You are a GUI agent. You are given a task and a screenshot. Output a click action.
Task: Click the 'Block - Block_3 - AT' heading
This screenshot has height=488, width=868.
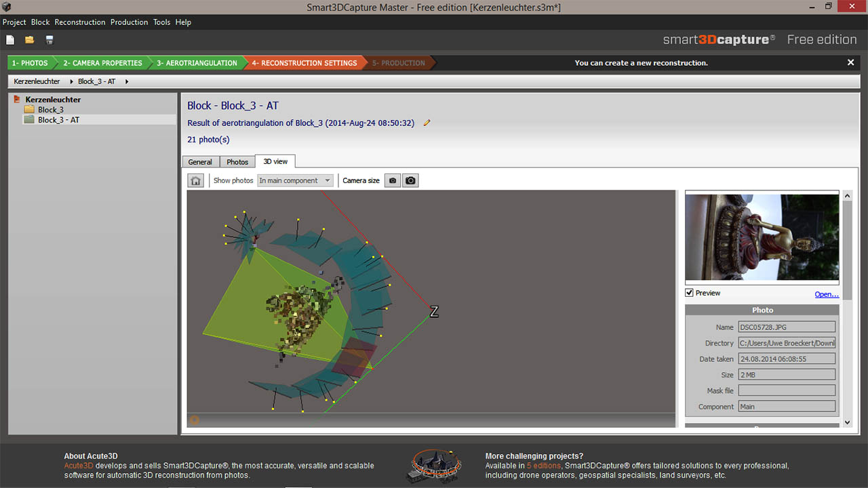pyautogui.click(x=233, y=106)
